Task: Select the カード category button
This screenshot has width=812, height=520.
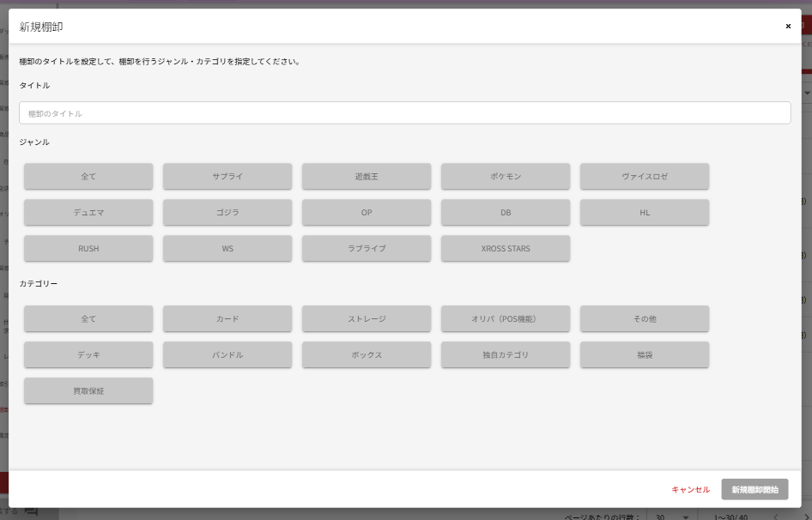Action: [x=227, y=319]
